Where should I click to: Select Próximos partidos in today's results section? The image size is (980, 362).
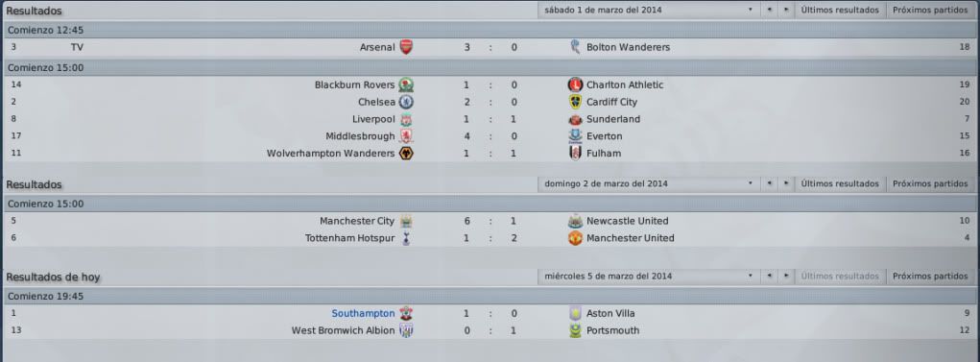930,276
